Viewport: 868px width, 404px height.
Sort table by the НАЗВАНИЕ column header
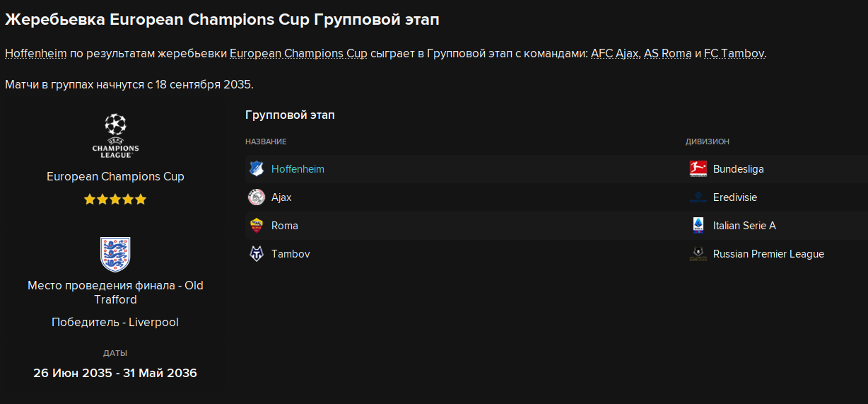click(x=266, y=142)
